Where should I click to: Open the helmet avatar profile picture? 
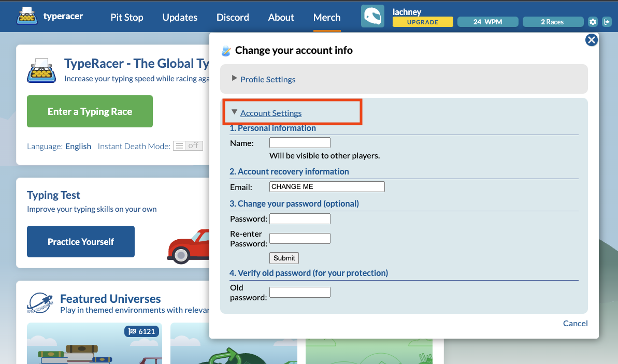(372, 17)
